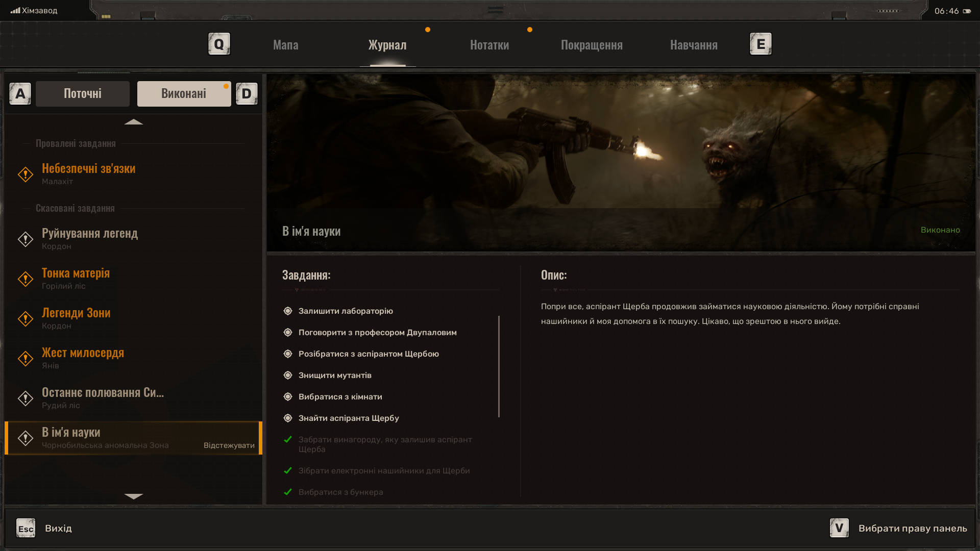Switch to the Нотатки tab
The width and height of the screenshot is (980, 551).
489,45
